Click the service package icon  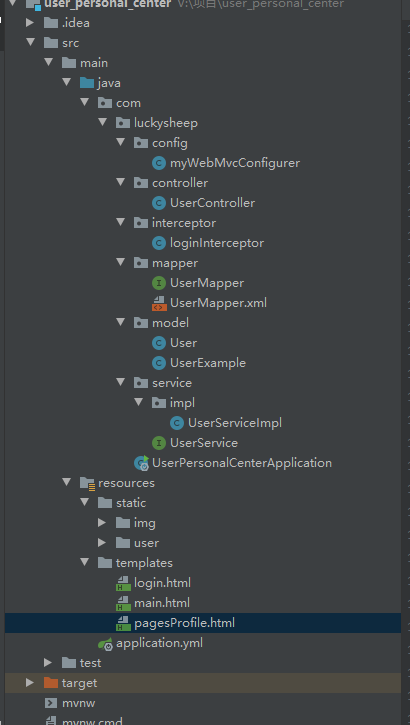141,383
